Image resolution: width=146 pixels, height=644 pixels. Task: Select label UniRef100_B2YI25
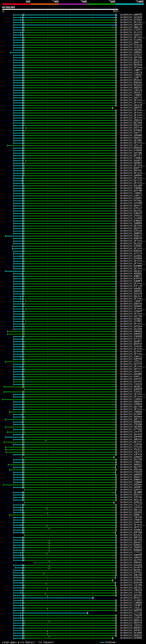click(131, 181)
